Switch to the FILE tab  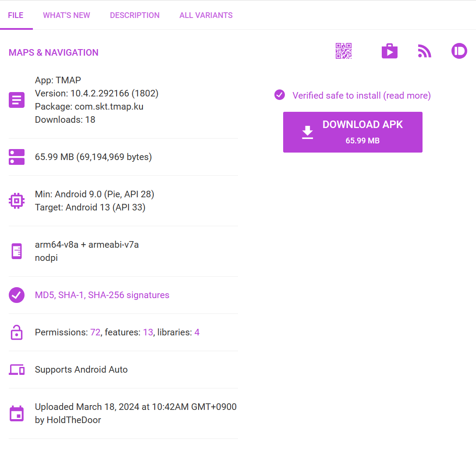(x=16, y=15)
